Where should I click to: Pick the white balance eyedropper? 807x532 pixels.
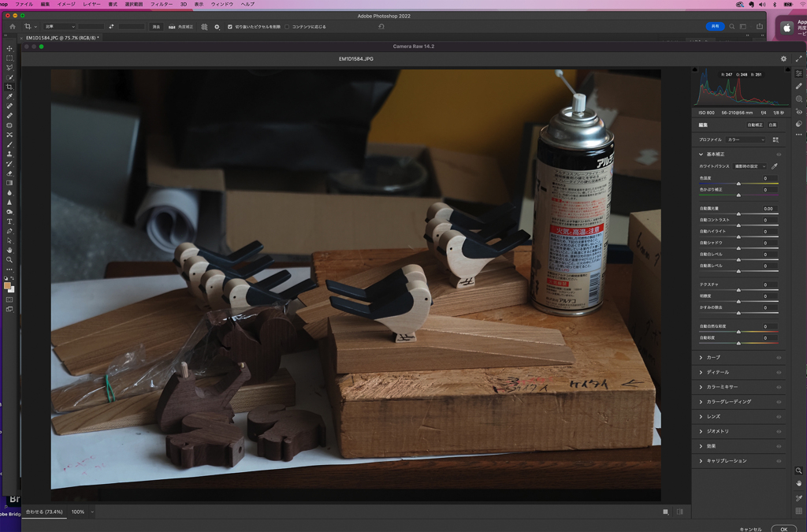point(774,166)
